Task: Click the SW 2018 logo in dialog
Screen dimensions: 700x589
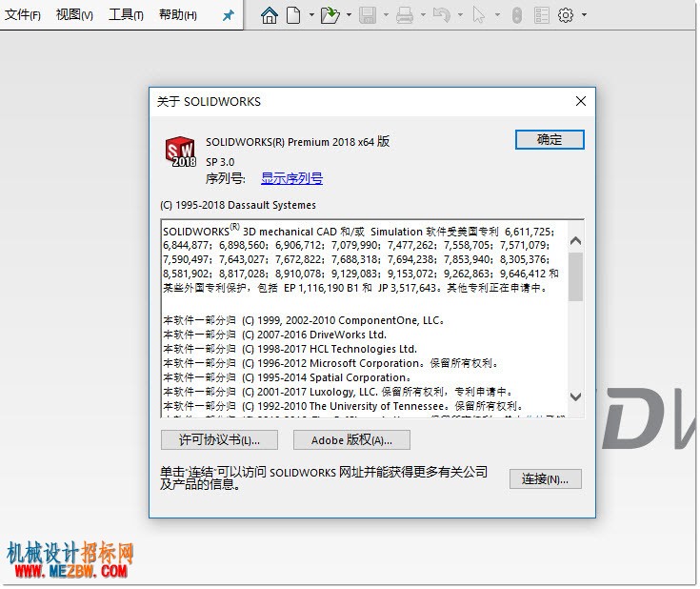Action: [180, 152]
